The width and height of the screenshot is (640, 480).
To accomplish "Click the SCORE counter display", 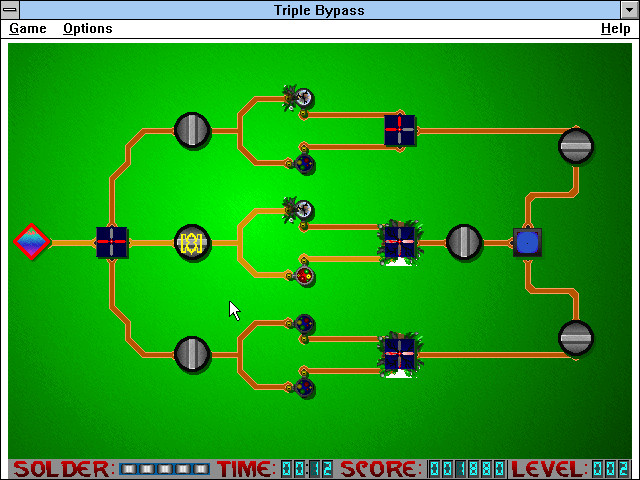I will click(467, 469).
